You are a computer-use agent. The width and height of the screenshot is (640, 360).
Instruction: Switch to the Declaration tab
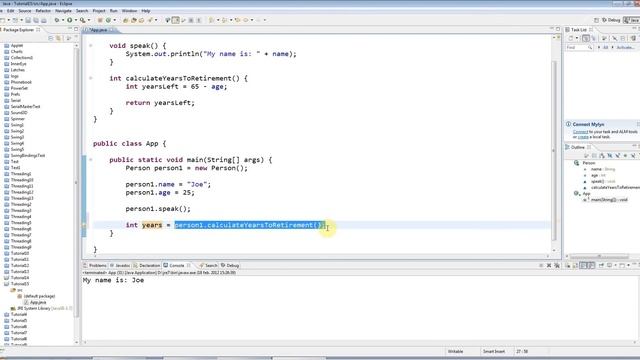[x=147, y=265]
